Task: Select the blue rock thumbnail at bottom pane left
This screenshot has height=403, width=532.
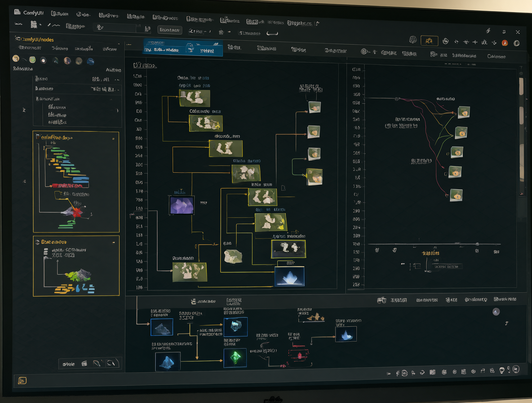Action: click(x=162, y=327)
